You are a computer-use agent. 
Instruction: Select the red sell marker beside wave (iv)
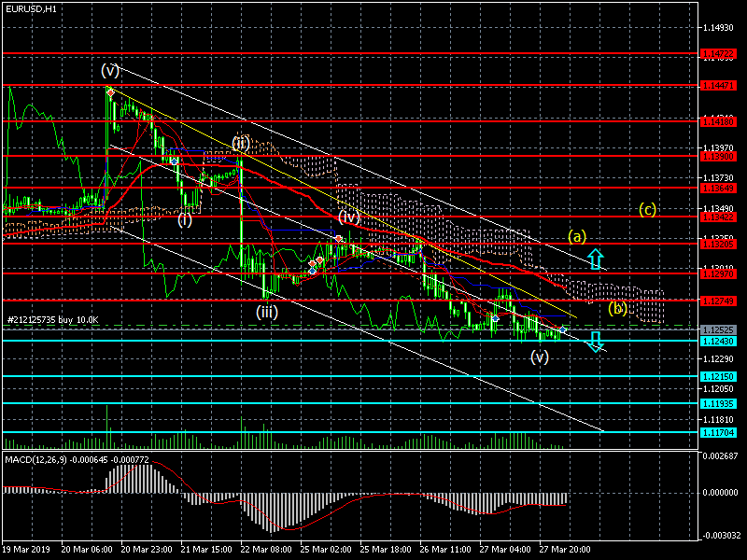coord(338,238)
